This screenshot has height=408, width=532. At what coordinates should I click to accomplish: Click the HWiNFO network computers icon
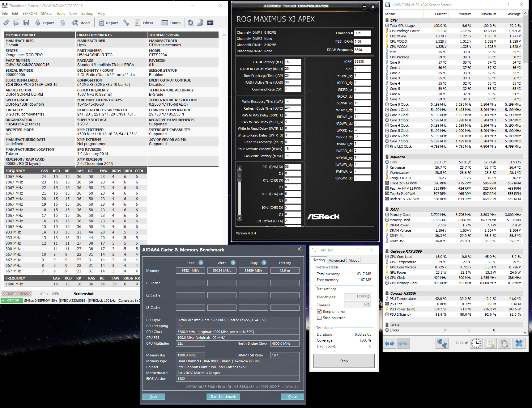pos(442,343)
